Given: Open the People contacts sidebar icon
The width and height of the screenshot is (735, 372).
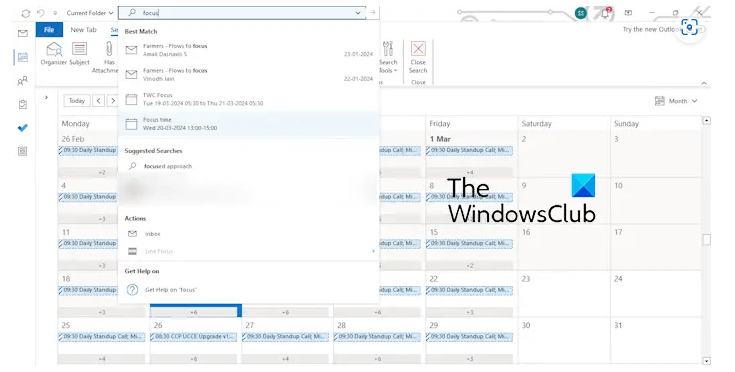Looking at the screenshot, I should 22,81.
